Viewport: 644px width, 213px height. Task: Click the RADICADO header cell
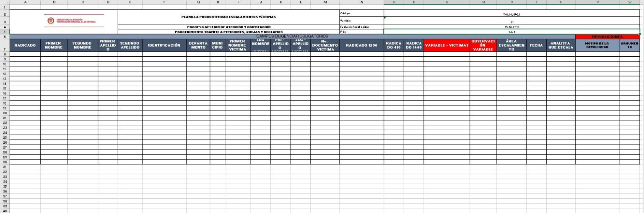(x=25, y=45)
